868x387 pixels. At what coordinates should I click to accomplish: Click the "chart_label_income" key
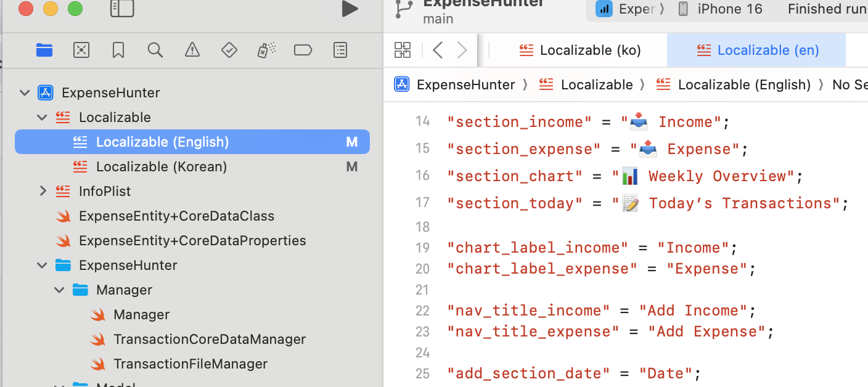point(538,248)
